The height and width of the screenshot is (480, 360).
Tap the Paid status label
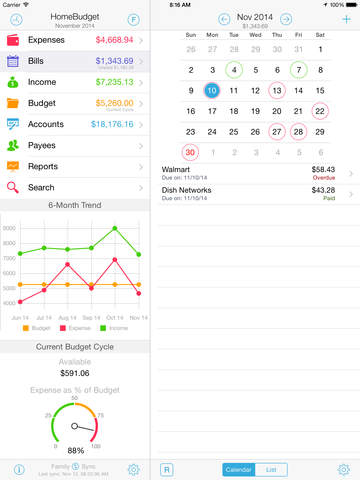329,198
